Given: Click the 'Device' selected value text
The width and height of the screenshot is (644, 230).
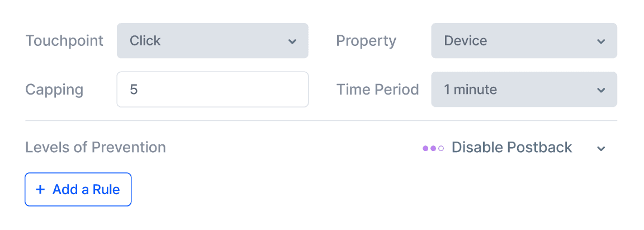Looking at the screenshot, I should point(465,41).
